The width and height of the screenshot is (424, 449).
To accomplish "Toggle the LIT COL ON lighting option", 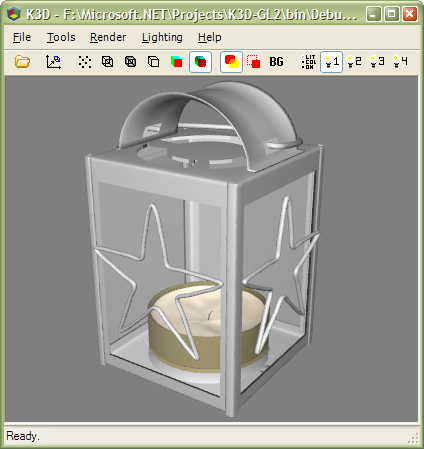I will (309, 62).
